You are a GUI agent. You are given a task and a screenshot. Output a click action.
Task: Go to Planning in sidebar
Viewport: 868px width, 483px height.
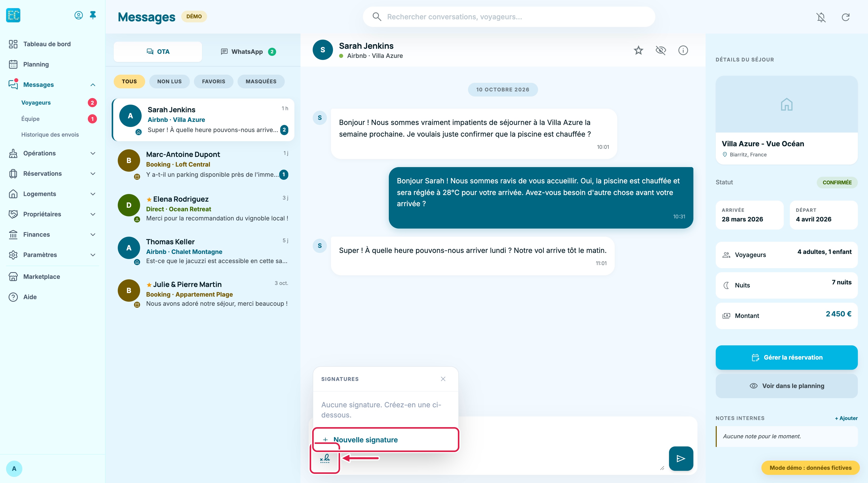53,65
